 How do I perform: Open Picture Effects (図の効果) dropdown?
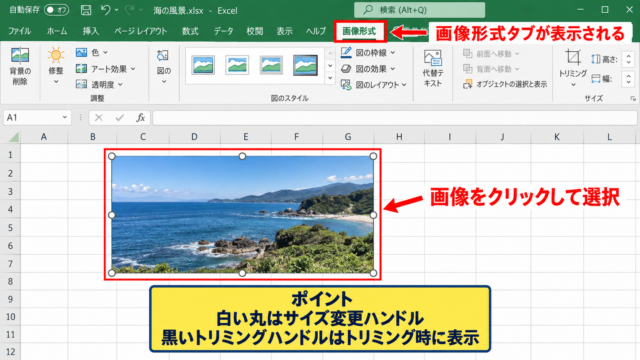click(x=368, y=69)
